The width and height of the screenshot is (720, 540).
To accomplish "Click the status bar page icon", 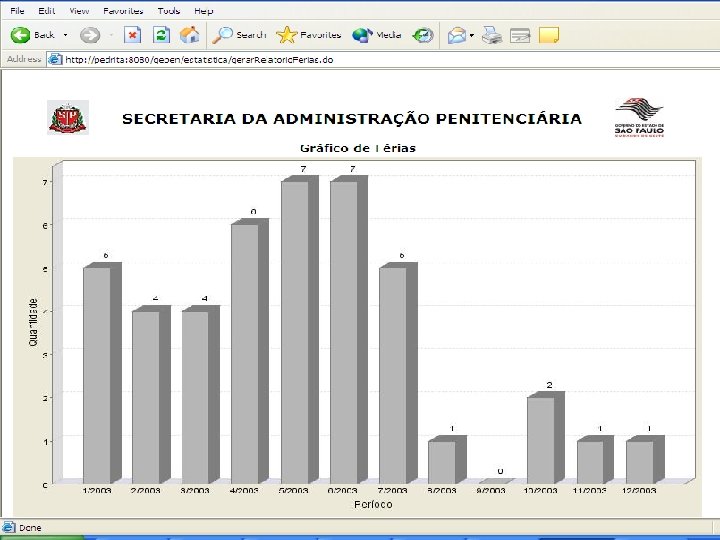I will point(9,527).
